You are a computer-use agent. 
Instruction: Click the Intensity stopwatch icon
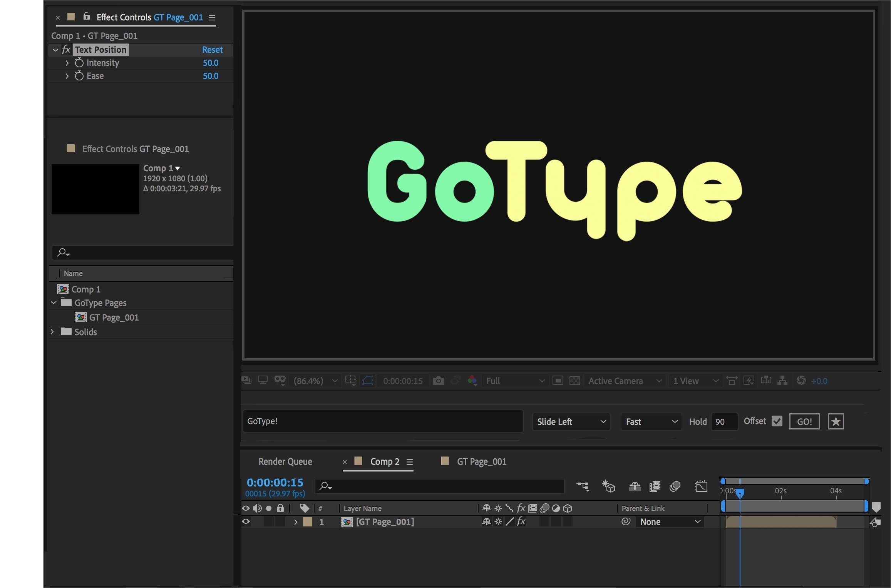[79, 63]
